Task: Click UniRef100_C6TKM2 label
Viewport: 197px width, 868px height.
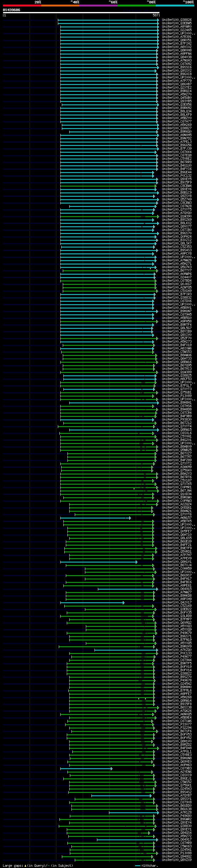Action: (177, 64)
